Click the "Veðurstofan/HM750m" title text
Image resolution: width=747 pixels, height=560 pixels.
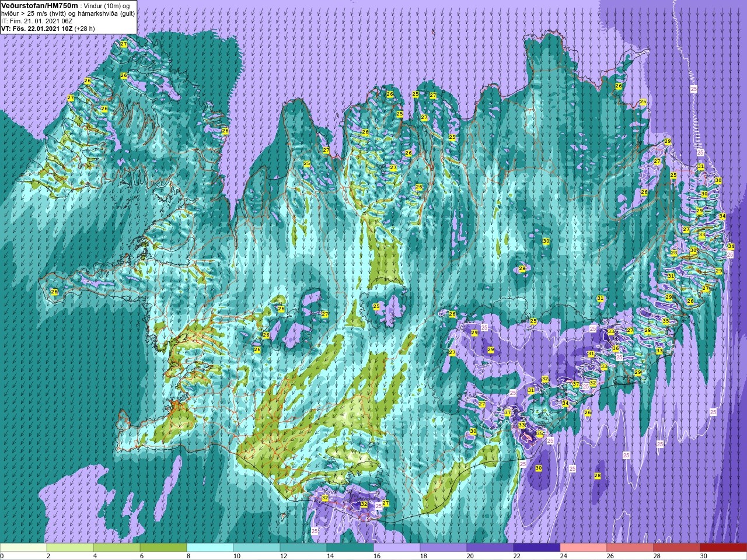click(40, 5)
